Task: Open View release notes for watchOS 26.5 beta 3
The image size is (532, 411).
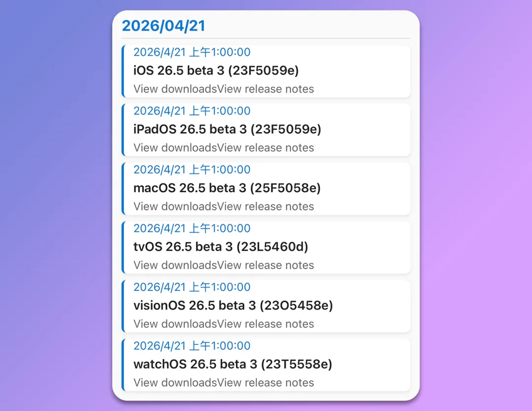Action: [266, 382]
